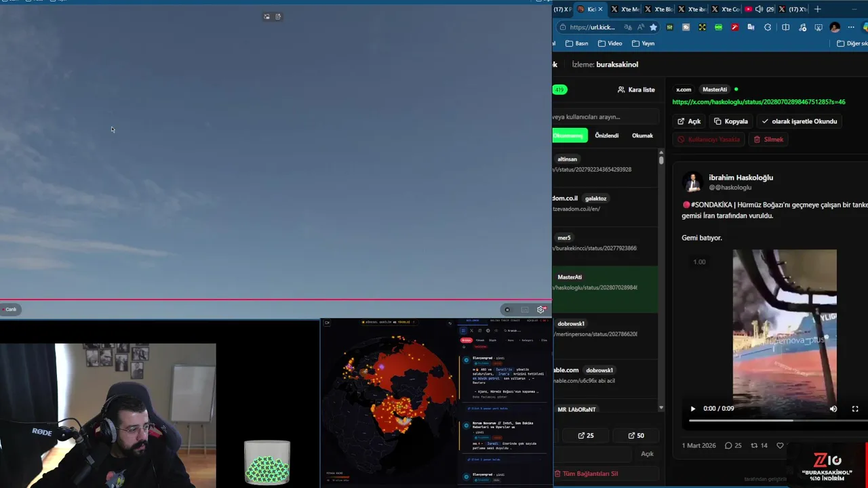868x488 pixels.
Task: Click the Silmek delete button
Action: pos(768,140)
